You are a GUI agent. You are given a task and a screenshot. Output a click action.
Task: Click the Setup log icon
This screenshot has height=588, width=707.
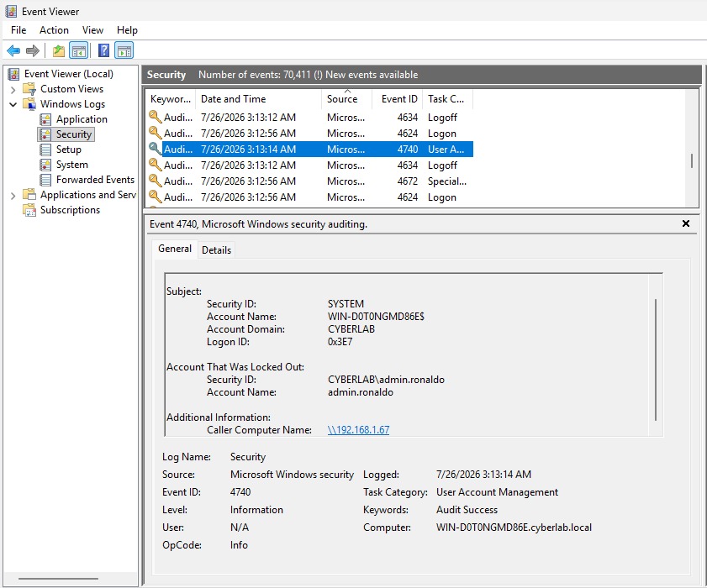(45, 150)
